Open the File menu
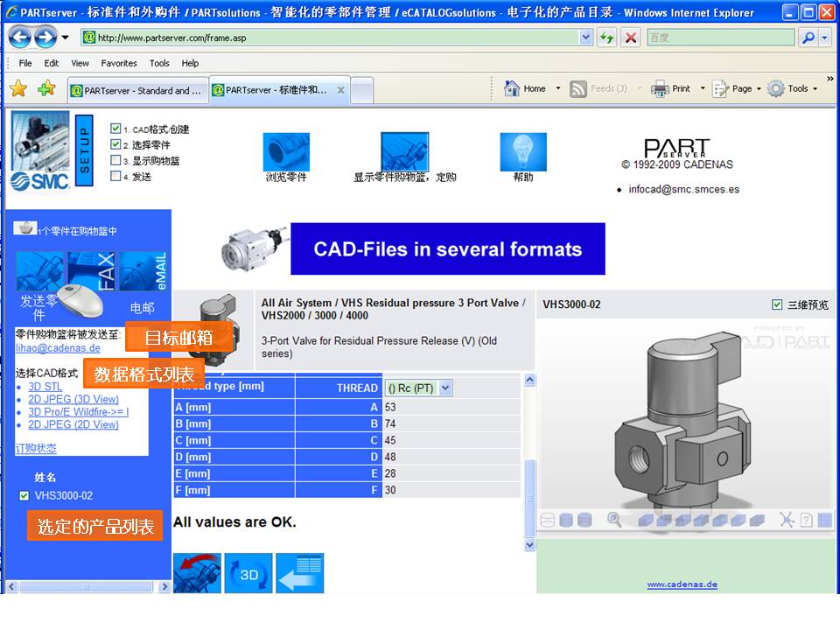The width and height of the screenshot is (840, 630). click(x=25, y=63)
